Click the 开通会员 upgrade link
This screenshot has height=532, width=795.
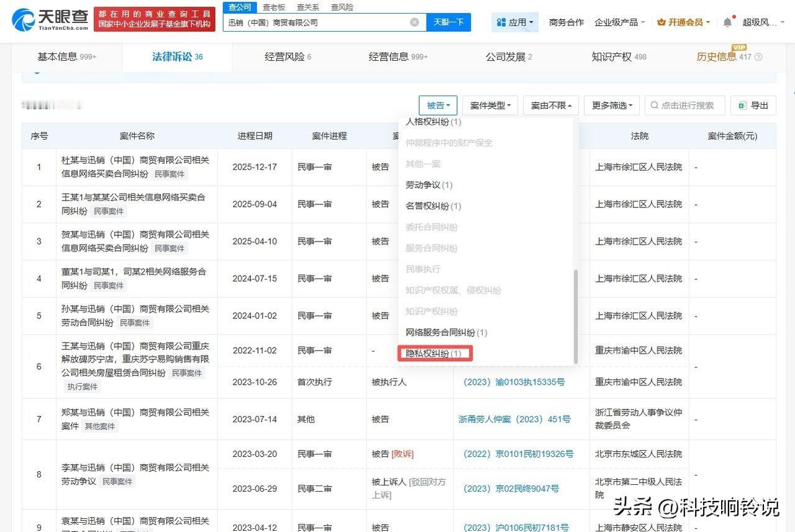tap(683, 20)
